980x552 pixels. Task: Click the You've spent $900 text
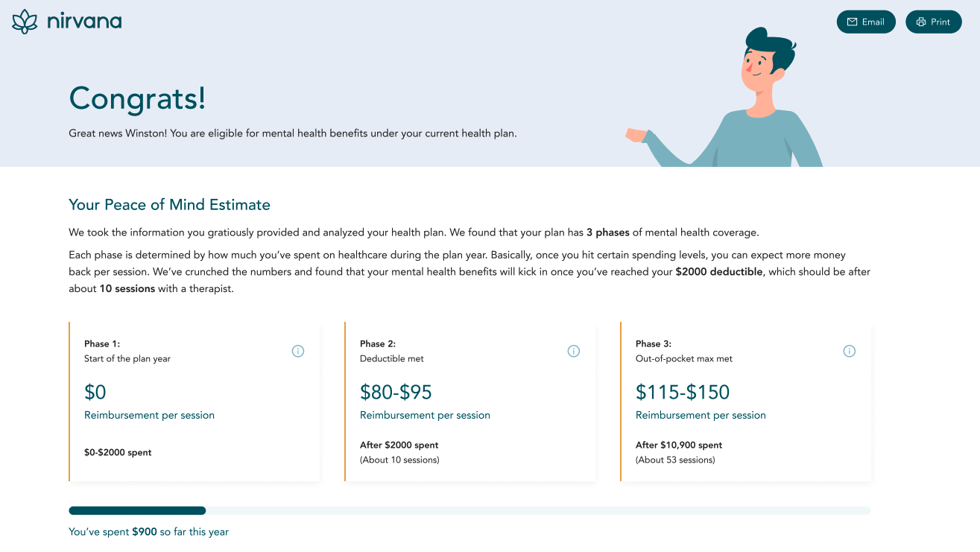[113, 532]
